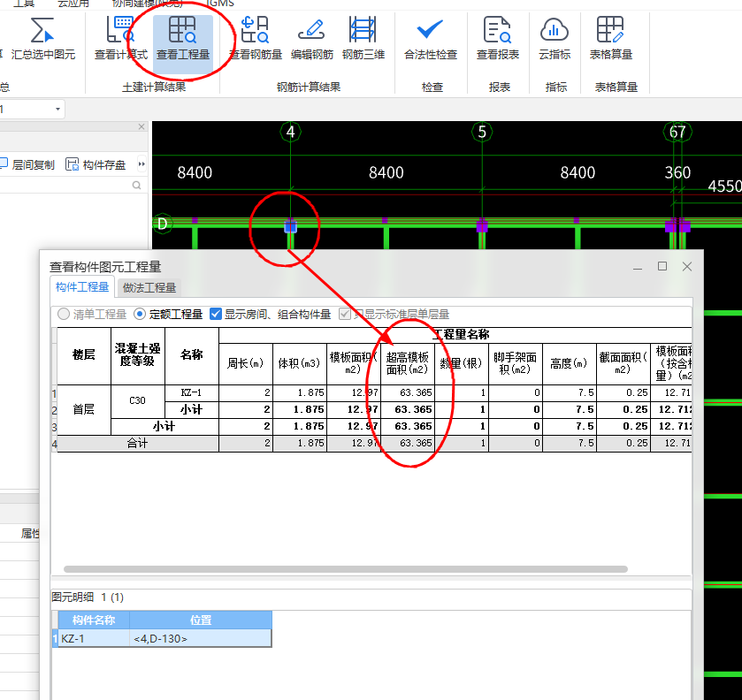Click 位置 header in detail list

click(x=201, y=620)
